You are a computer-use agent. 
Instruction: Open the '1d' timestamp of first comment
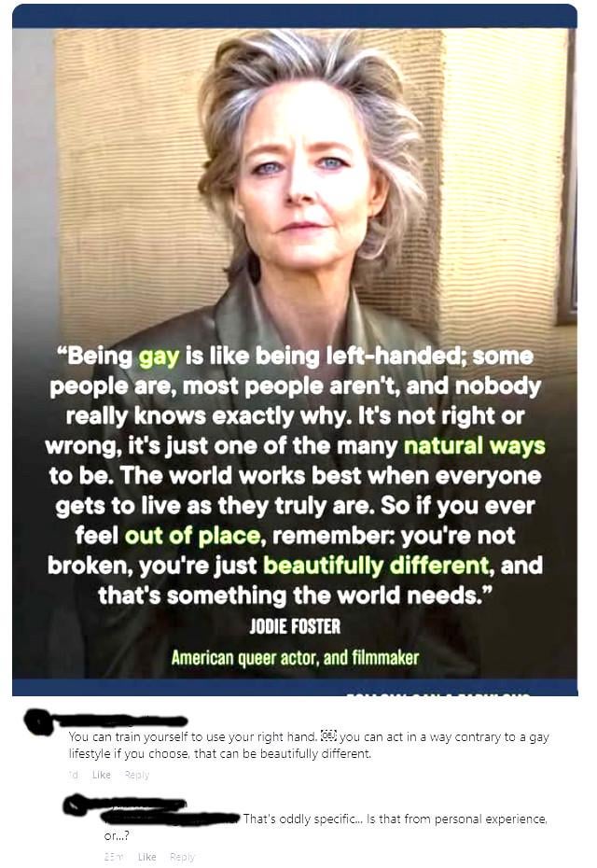(x=73, y=775)
